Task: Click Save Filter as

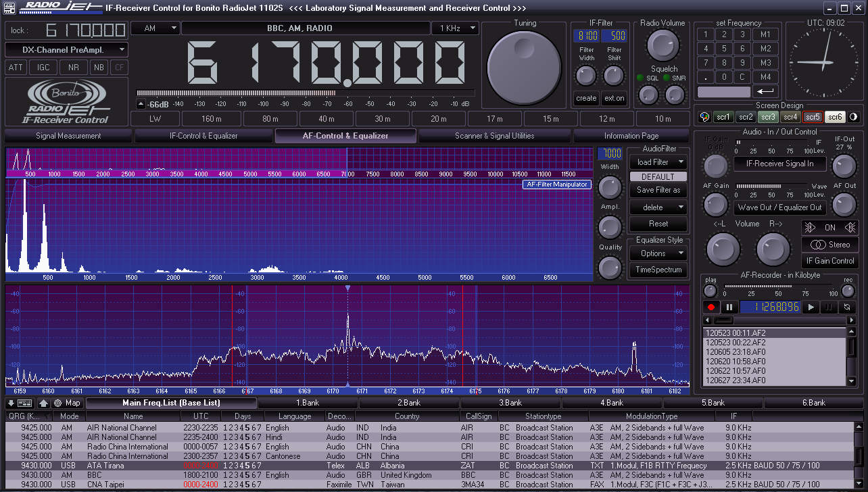Action: click(658, 190)
